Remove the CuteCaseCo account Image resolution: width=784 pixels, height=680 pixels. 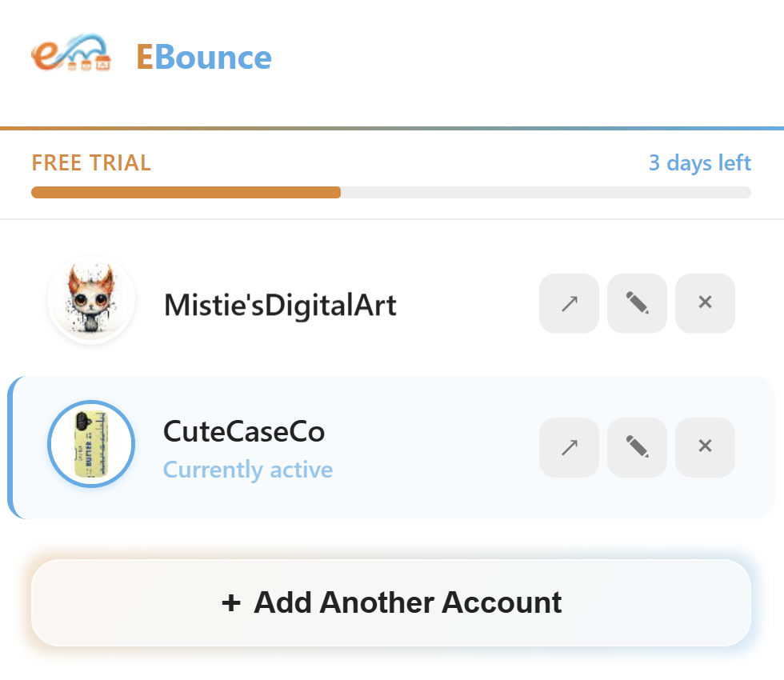pyautogui.click(x=705, y=447)
